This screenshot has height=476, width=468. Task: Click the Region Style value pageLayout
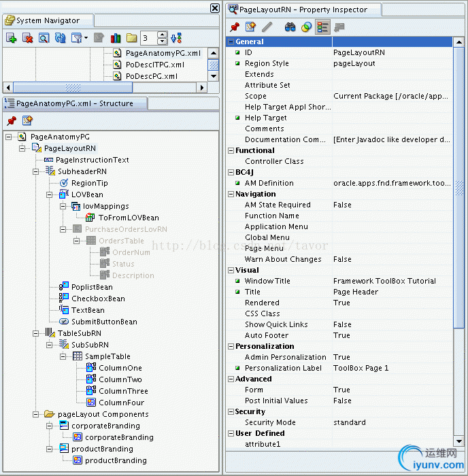coord(354,63)
